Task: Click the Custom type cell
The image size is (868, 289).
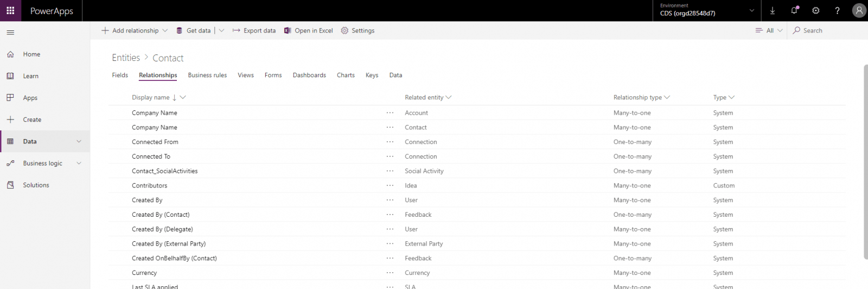Action: point(724,185)
